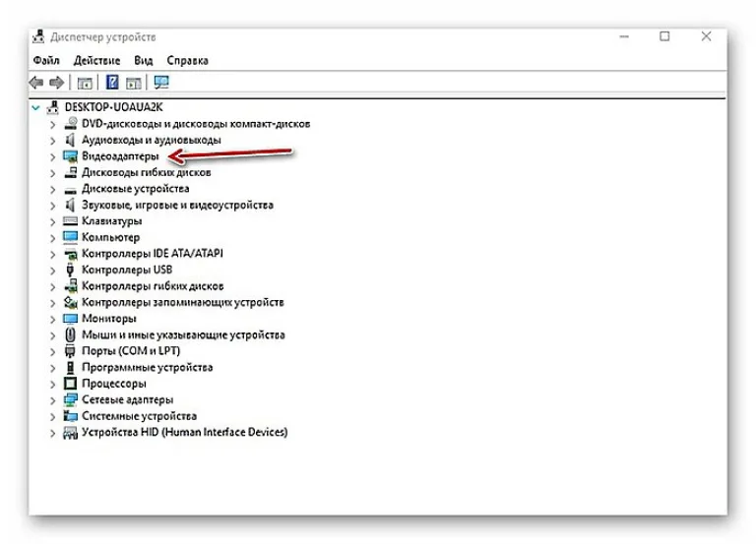Click the Back arrow toolbar icon
The height and width of the screenshot is (544, 756).
tap(36, 83)
